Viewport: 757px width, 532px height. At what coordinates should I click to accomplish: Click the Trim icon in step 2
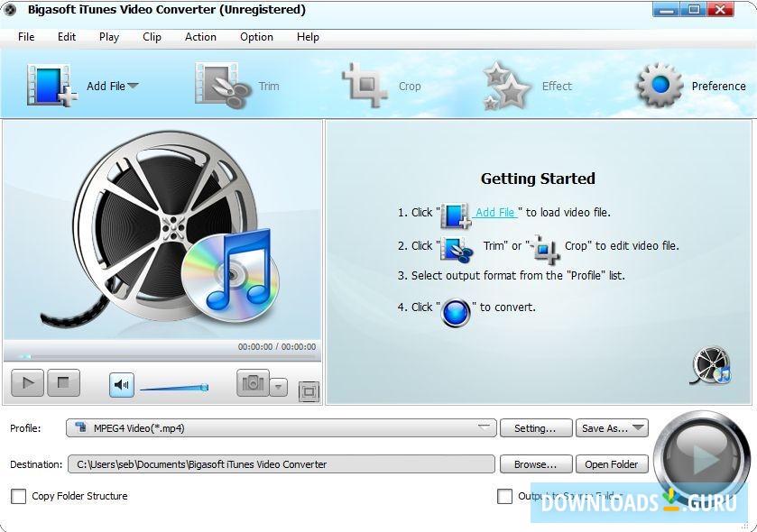(457, 250)
